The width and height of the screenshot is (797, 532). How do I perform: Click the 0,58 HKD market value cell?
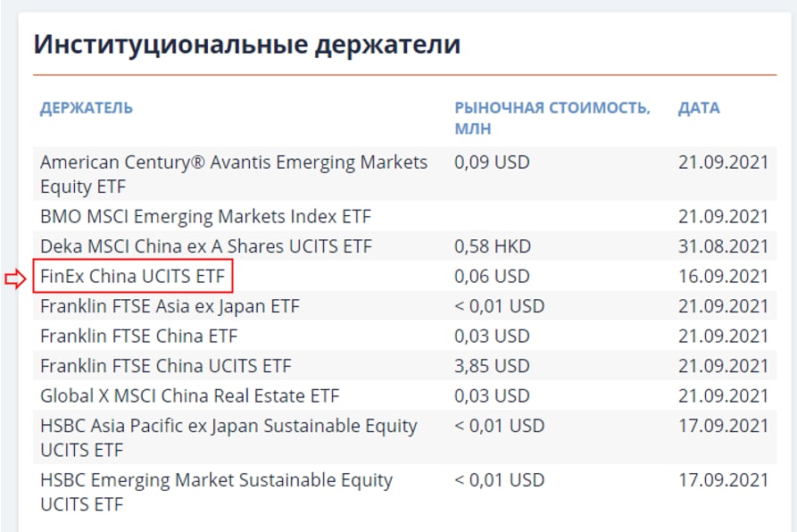click(492, 246)
